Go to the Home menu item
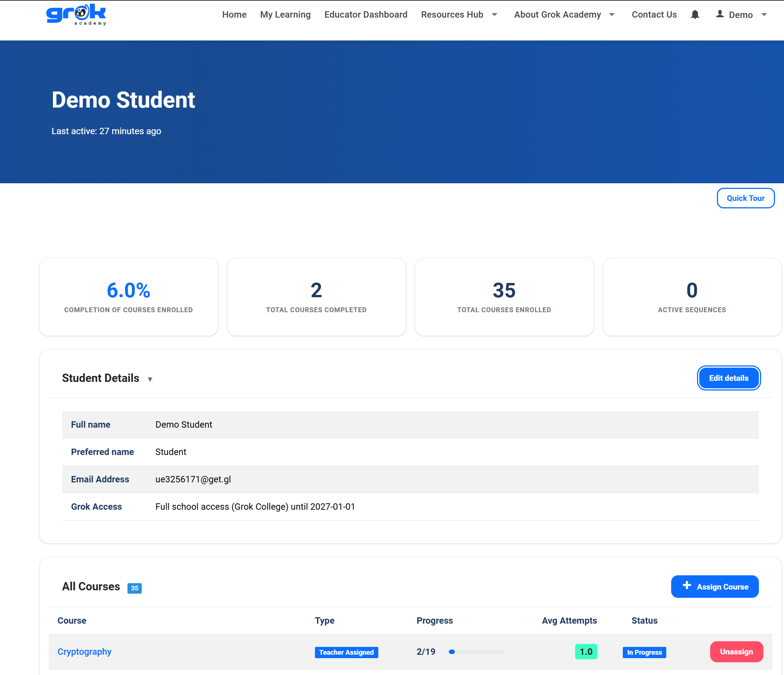 234,15
